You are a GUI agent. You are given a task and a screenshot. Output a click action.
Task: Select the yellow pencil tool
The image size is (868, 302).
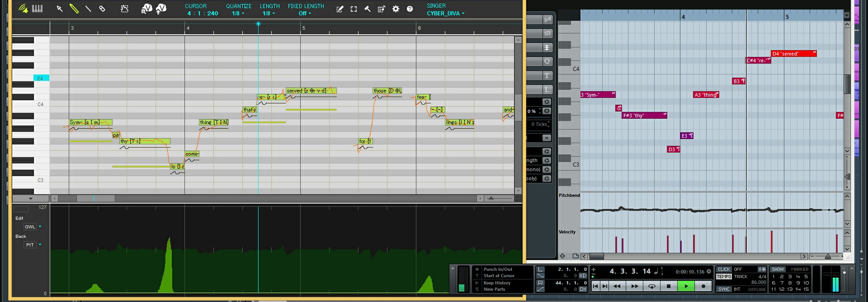point(74,9)
